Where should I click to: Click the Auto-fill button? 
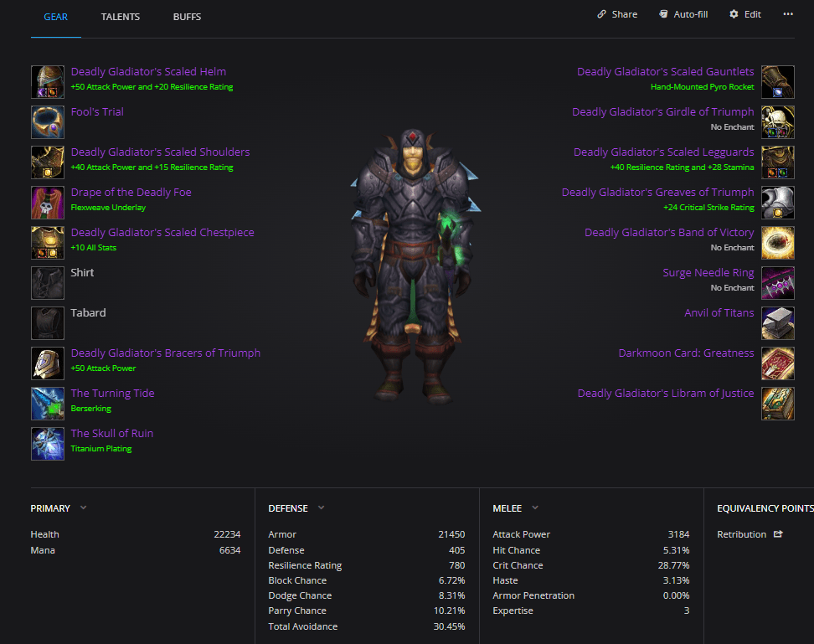(683, 14)
